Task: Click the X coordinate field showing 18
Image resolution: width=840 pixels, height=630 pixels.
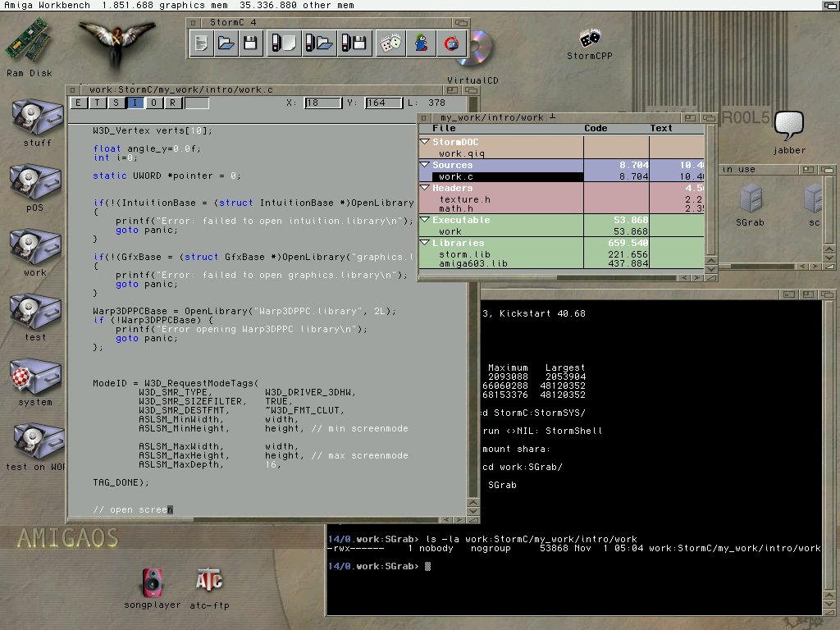Action: (x=323, y=103)
